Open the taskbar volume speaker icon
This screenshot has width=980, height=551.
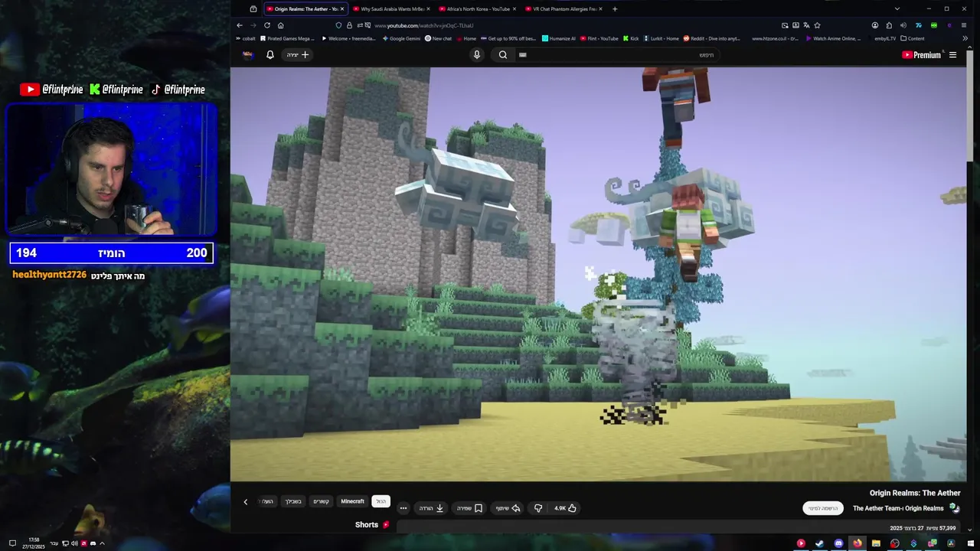[74, 543]
